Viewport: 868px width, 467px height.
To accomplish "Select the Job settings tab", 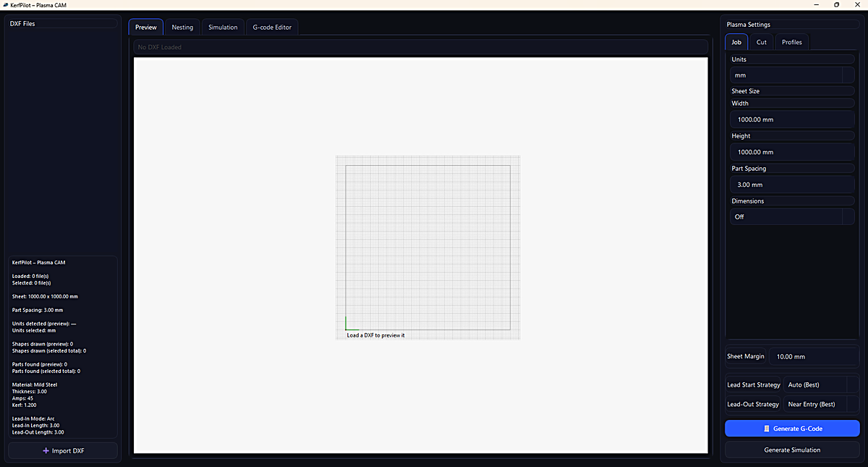I will [x=736, y=42].
